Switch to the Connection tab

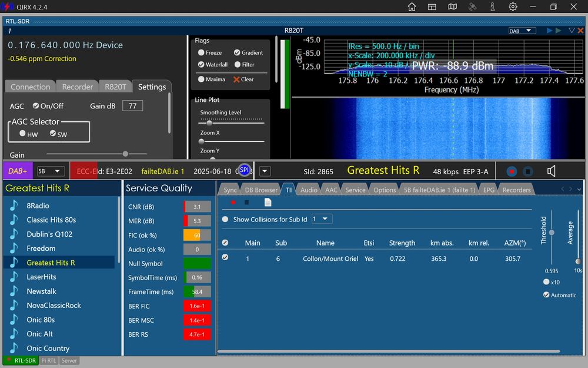(31, 87)
